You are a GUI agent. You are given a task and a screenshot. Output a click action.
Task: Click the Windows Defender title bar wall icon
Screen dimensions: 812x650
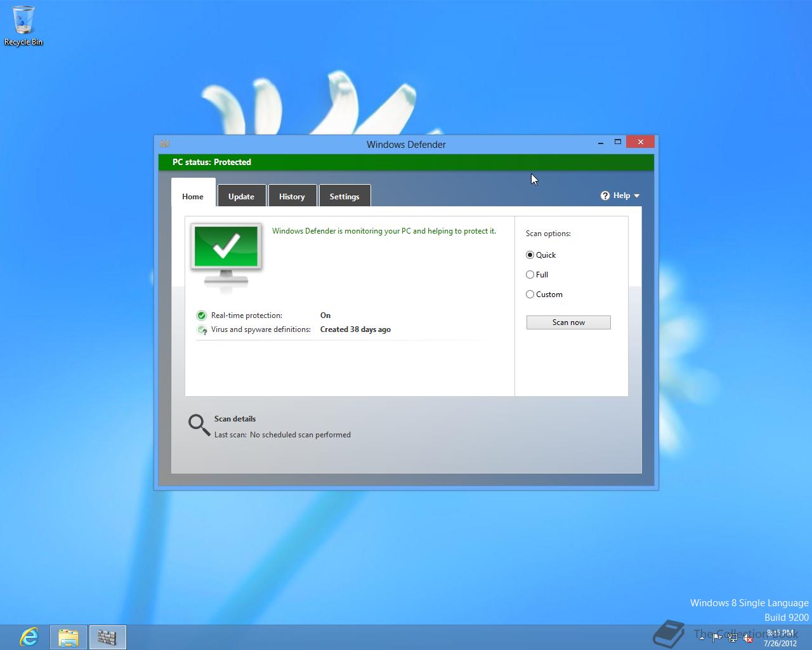point(164,143)
